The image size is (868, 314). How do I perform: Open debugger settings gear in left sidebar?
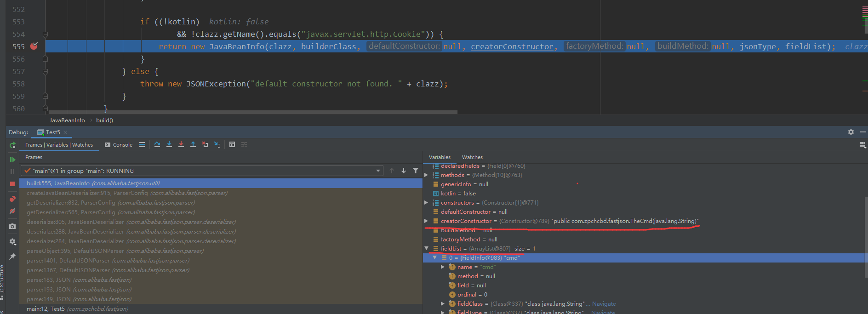pos(12,241)
